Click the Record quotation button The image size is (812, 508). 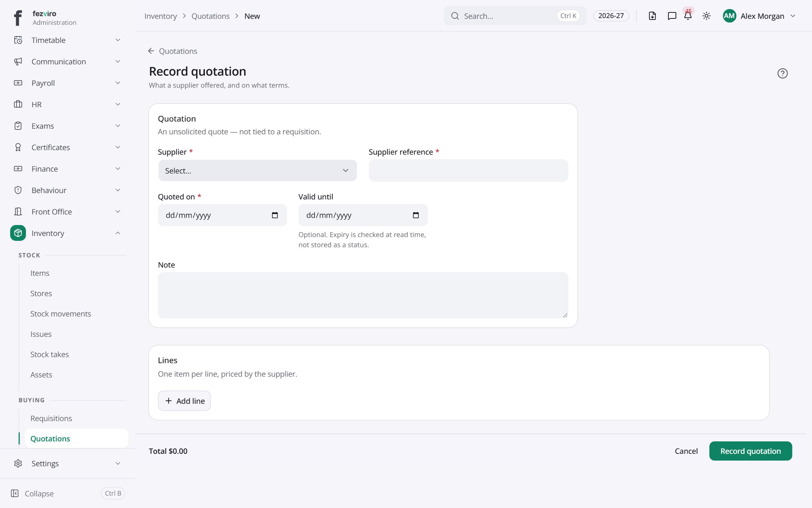click(750, 451)
